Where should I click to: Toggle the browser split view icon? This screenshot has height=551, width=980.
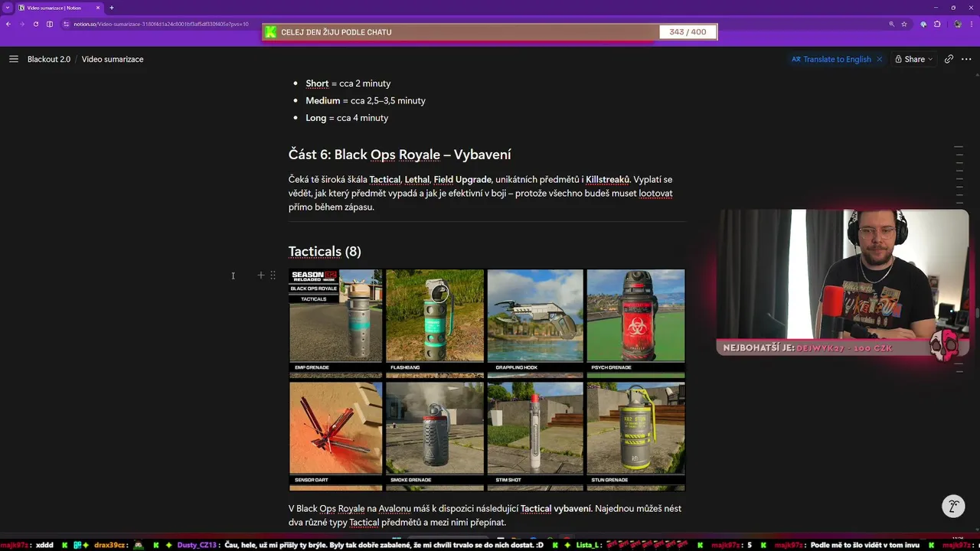point(50,24)
